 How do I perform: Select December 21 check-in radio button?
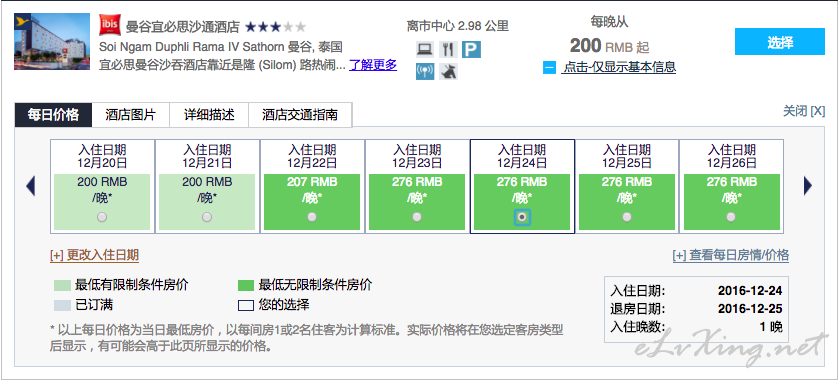point(207,217)
